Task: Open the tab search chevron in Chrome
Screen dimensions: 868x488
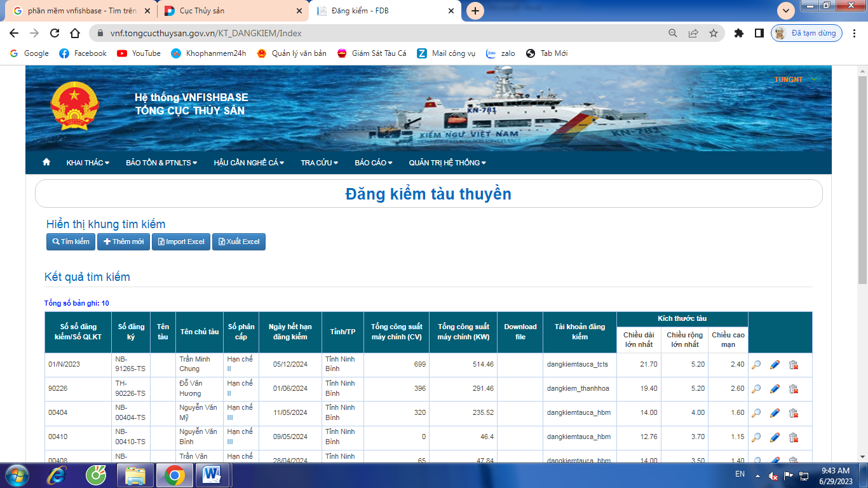Action: (x=786, y=11)
